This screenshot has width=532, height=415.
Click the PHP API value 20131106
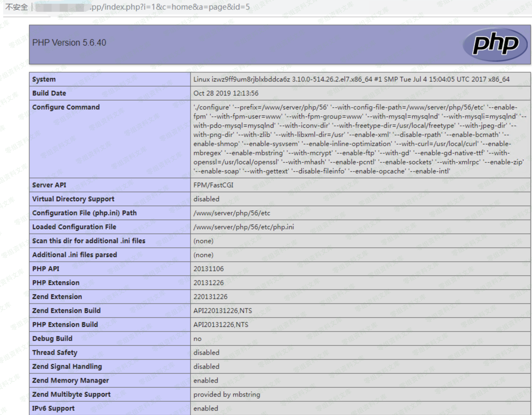(209, 269)
